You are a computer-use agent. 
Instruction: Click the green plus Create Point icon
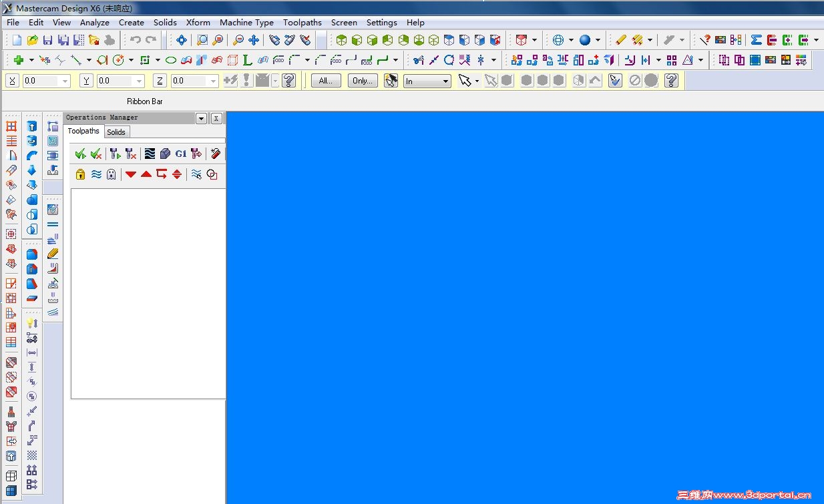click(18, 60)
